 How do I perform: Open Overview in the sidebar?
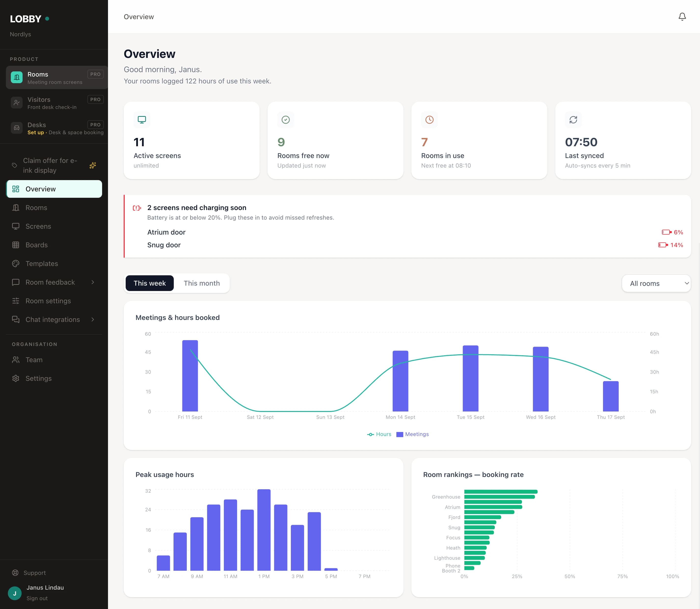click(x=54, y=189)
